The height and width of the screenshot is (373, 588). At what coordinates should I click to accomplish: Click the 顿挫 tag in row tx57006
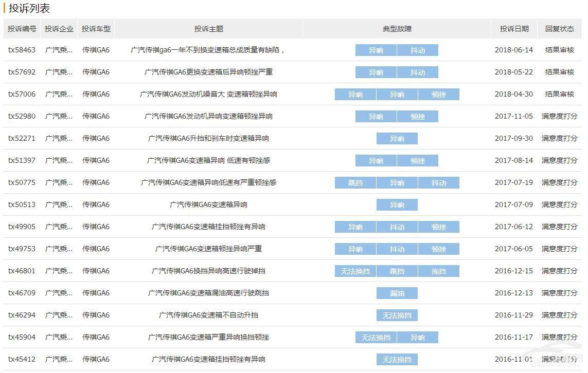(439, 95)
